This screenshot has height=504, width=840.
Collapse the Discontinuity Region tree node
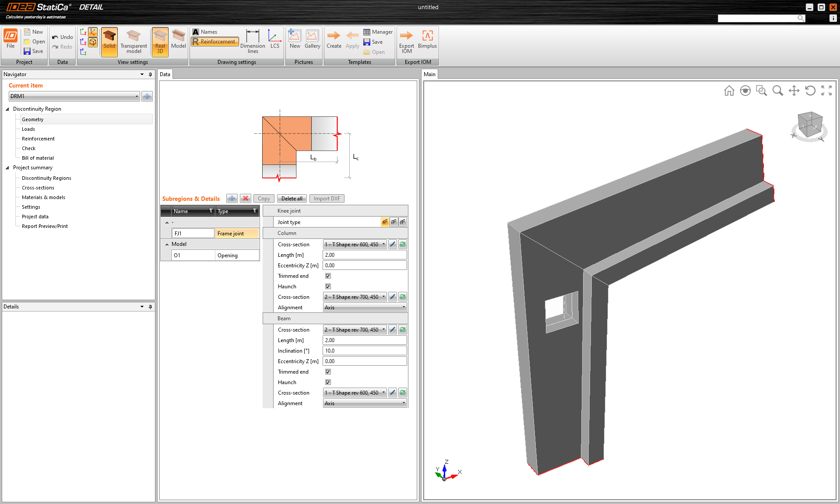click(7, 109)
